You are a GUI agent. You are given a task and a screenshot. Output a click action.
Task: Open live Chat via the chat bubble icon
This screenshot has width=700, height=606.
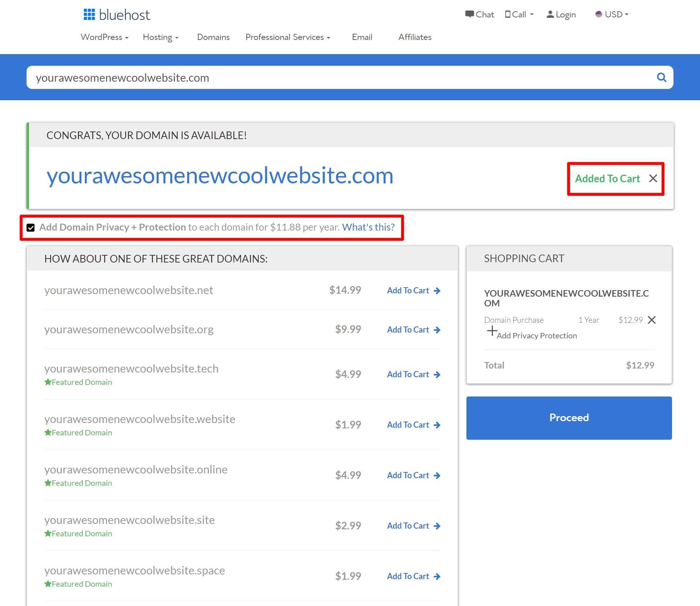tap(469, 14)
